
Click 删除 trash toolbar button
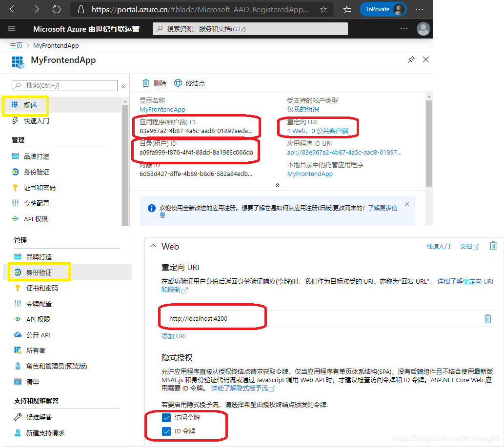coord(154,83)
